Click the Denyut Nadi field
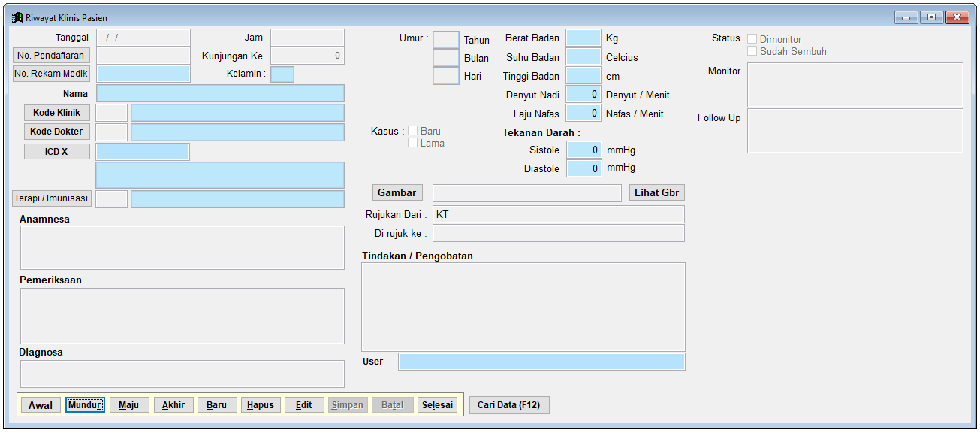This screenshot has height=433, width=980. coord(583,94)
